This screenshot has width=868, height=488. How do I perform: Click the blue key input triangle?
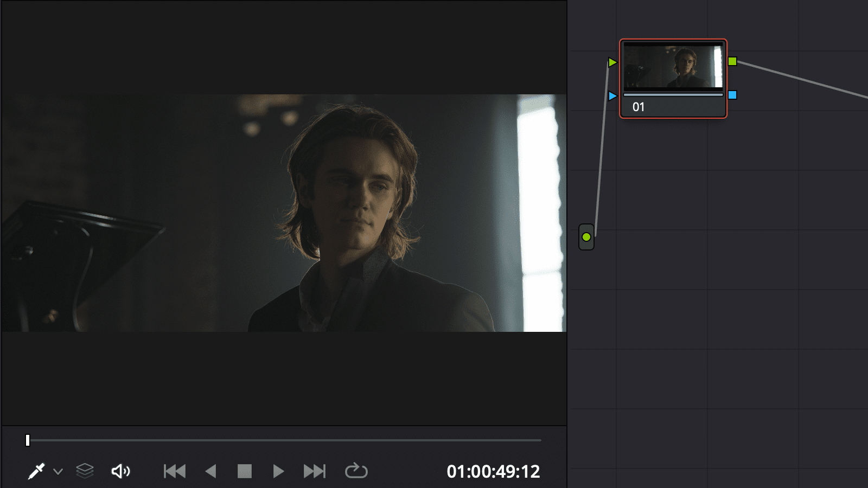click(613, 95)
